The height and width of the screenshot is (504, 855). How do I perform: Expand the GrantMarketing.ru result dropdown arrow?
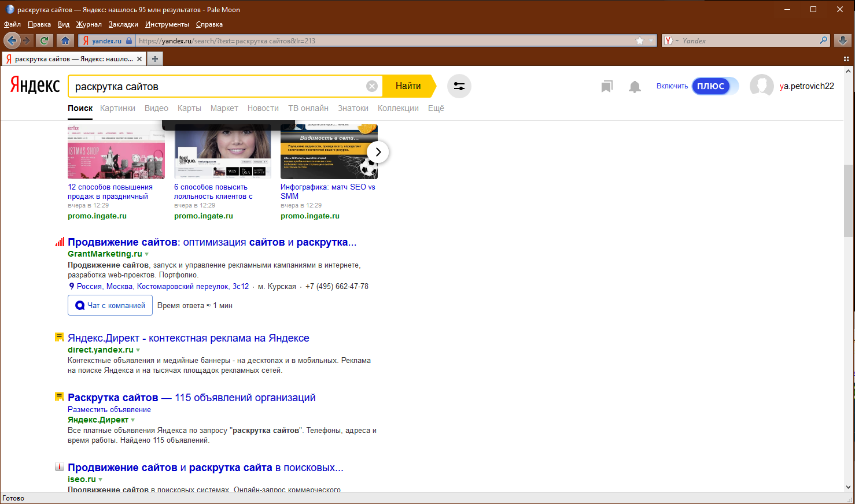click(x=147, y=254)
